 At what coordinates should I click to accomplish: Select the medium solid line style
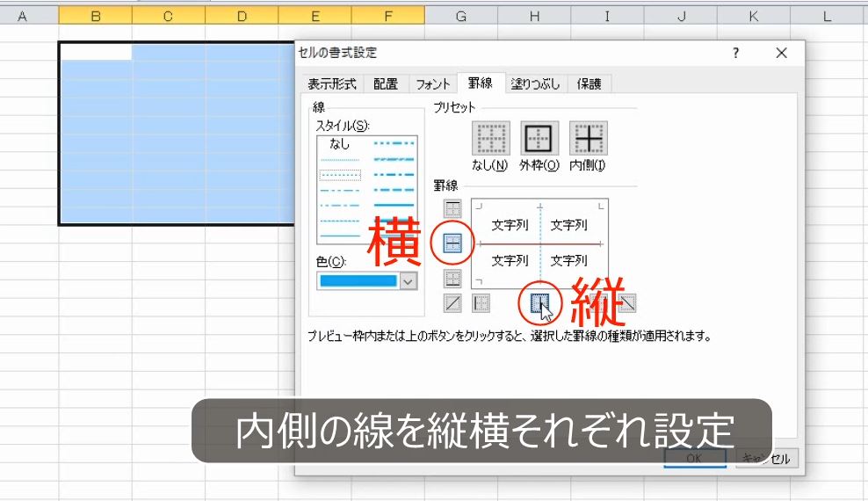coord(394,205)
